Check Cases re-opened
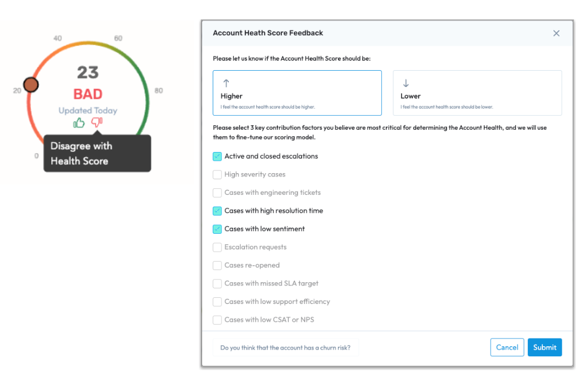This screenshot has width=588, height=373. [x=217, y=266]
